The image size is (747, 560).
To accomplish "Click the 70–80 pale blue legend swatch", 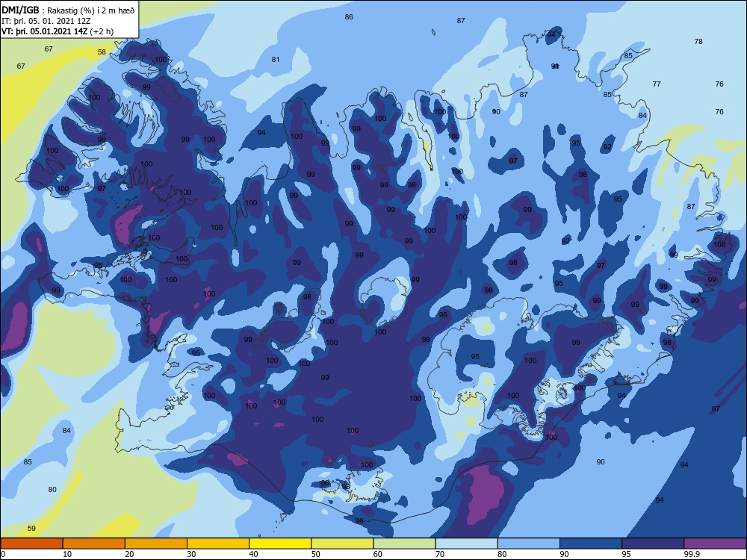I will pos(466,544).
